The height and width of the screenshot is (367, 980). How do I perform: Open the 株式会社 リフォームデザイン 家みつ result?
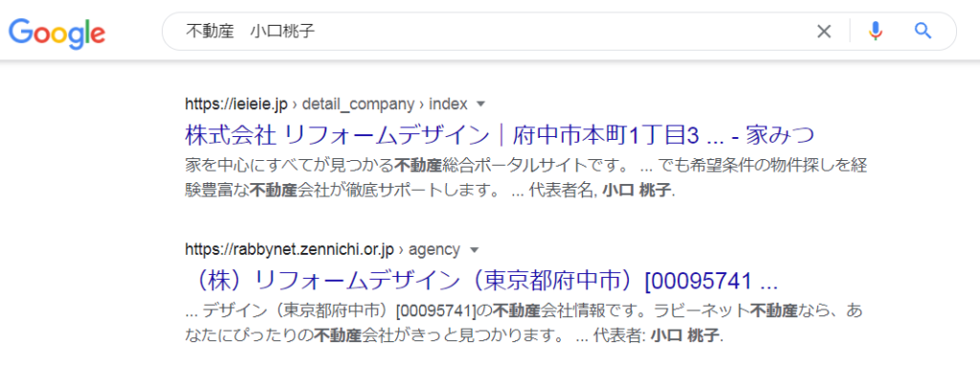pyautogui.click(x=501, y=134)
